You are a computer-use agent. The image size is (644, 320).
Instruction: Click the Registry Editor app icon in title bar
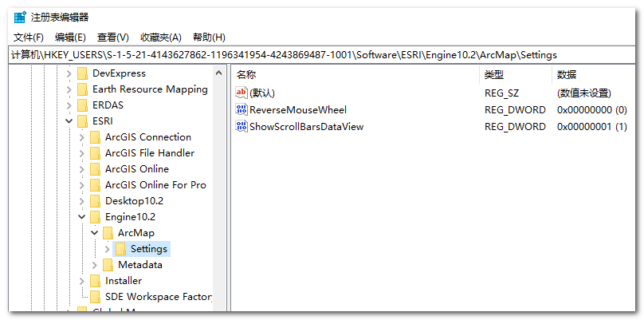(x=20, y=18)
